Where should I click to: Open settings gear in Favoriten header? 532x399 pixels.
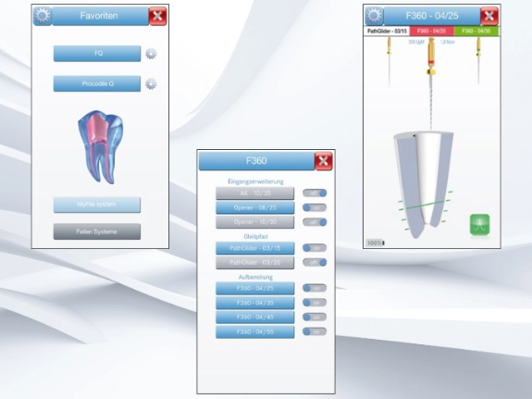[x=43, y=16]
